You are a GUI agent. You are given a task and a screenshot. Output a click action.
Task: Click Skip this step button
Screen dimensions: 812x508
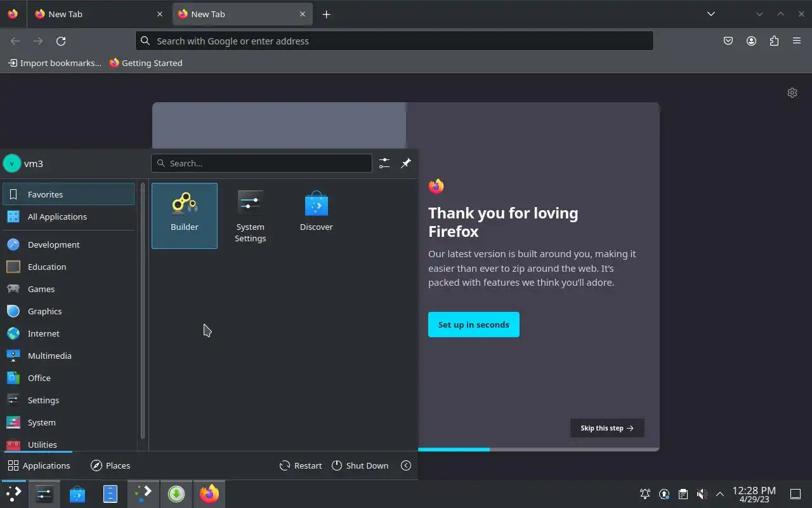607,428
